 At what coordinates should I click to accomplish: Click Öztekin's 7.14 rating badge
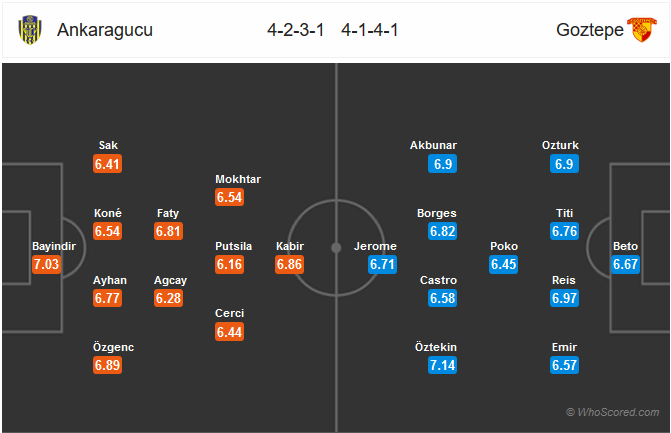point(442,365)
